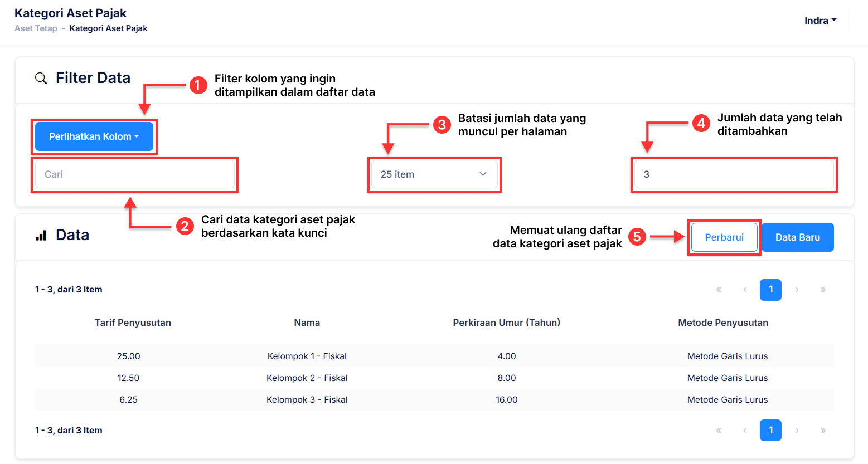Open the Perlihatkan Kolom dropdown

click(x=94, y=136)
